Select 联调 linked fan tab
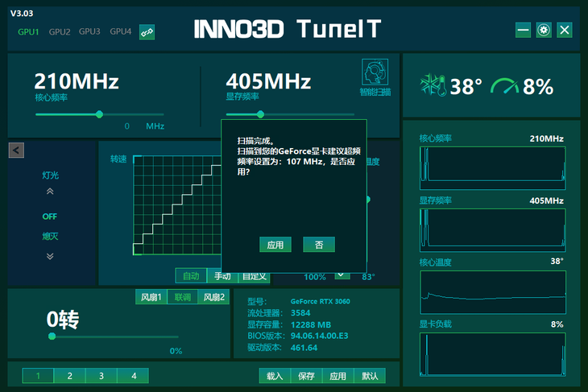The image size is (588, 392). pos(183,297)
